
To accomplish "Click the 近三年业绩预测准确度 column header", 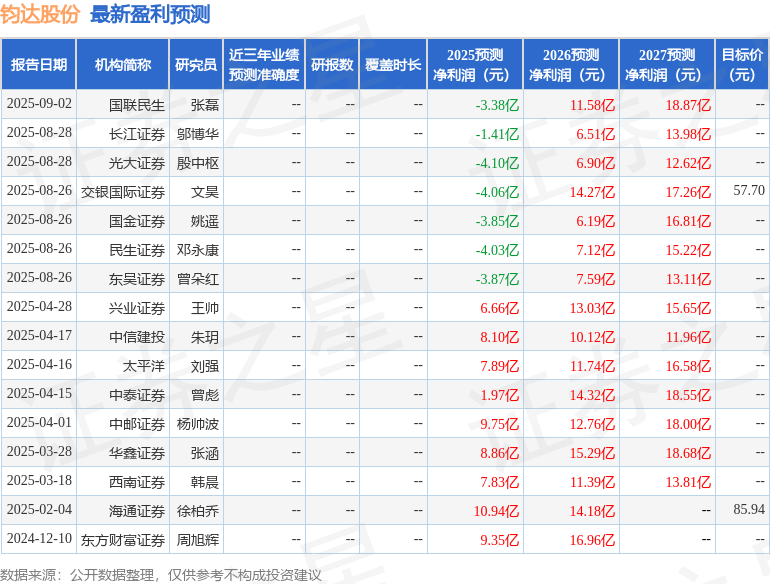I will tap(264, 64).
